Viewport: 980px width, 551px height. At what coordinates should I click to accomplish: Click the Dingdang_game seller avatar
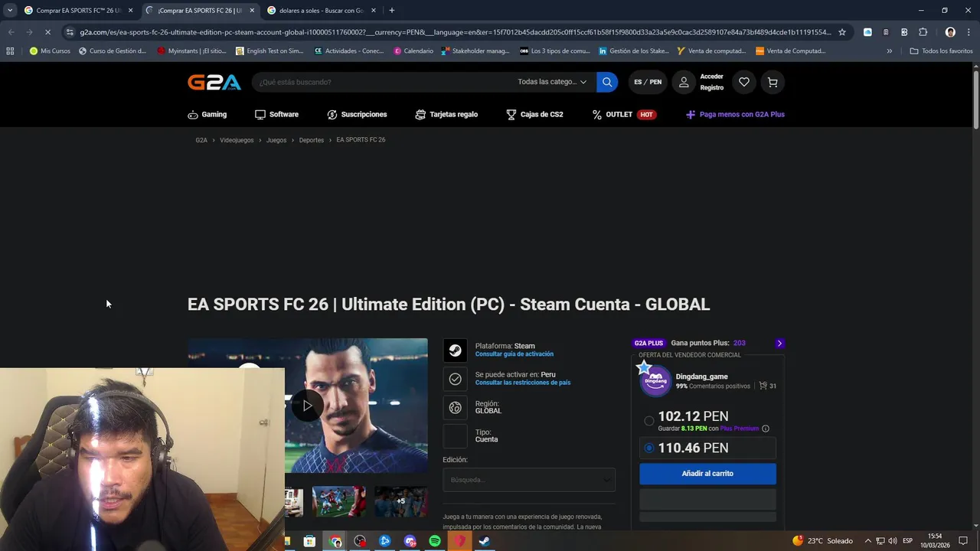(x=655, y=380)
